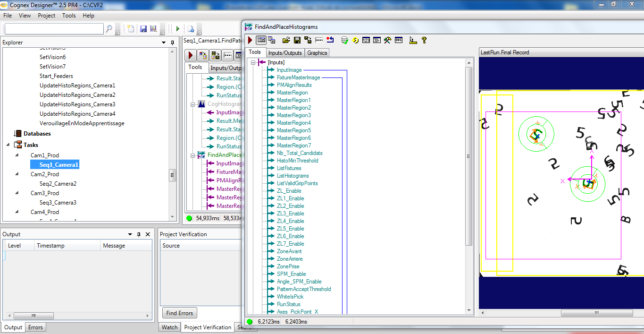Click the hammer and wrench tools icon
This screenshot has width=644, height=334.
pos(388,40)
